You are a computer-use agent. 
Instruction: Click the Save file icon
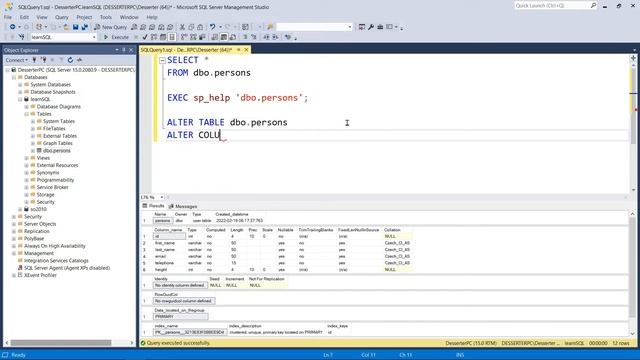coord(76,27)
